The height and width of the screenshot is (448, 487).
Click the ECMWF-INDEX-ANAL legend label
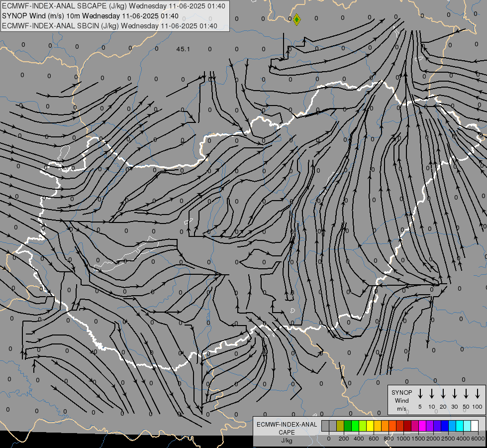[287, 425]
